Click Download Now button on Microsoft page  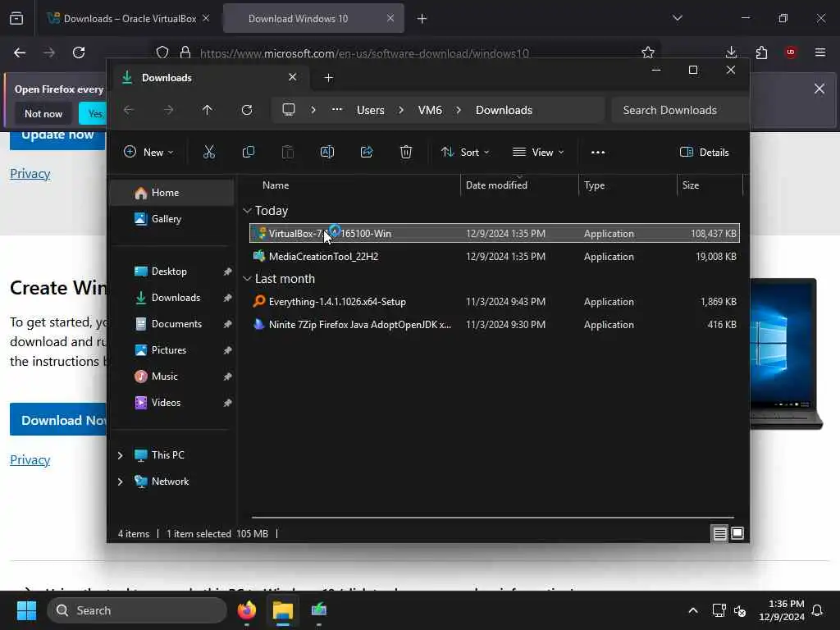click(59, 420)
